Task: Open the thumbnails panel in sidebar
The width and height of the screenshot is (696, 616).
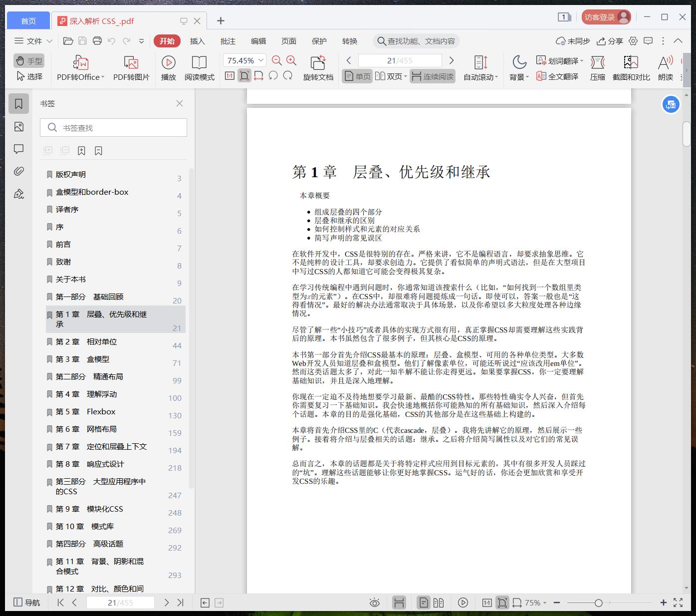Action: click(x=19, y=127)
